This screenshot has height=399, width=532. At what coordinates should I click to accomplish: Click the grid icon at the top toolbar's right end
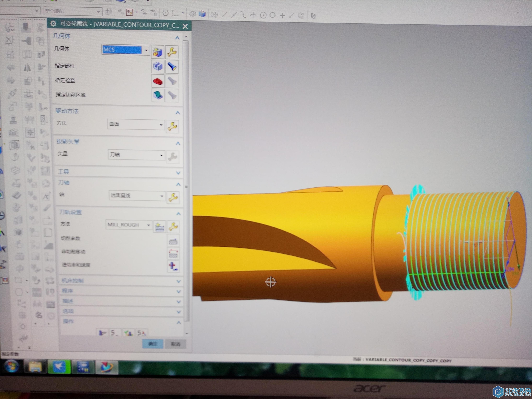313,16
